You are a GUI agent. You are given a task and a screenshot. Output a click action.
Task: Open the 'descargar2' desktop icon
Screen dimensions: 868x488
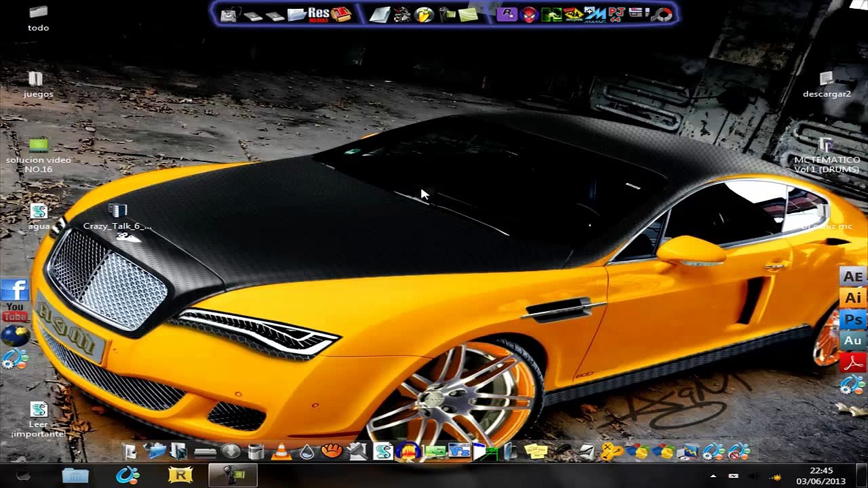826,85
